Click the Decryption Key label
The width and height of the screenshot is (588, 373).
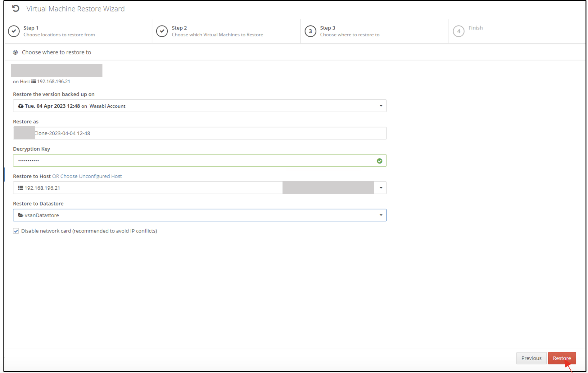(x=31, y=149)
